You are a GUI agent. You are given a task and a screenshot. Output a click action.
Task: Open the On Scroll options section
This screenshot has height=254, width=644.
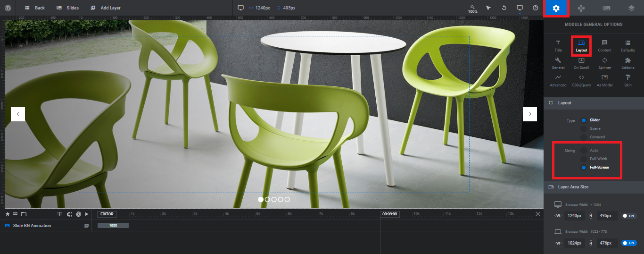tap(581, 63)
